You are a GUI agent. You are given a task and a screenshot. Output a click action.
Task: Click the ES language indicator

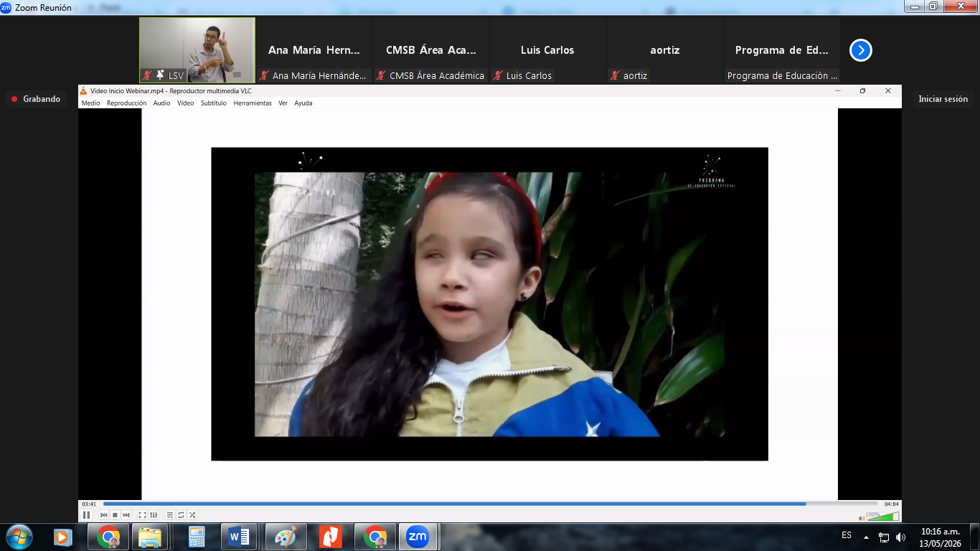(x=847, y=536)
